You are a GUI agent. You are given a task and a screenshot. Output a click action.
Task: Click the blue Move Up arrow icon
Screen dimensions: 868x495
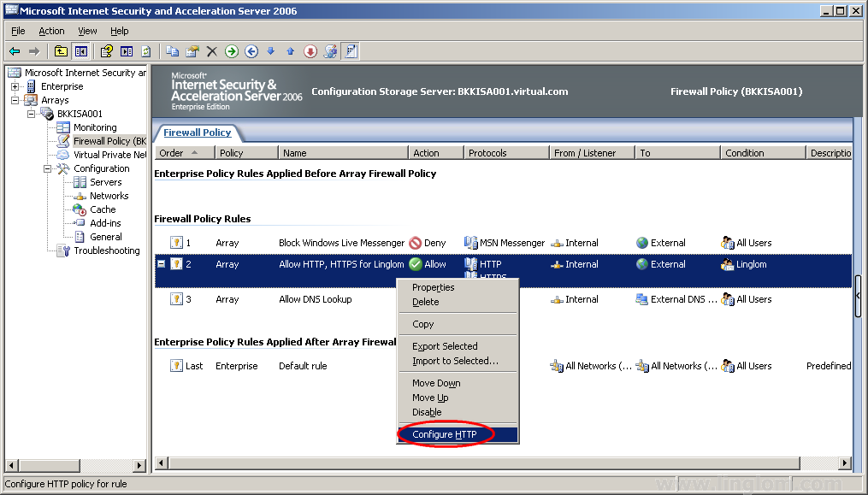click(x=291, y=51)
